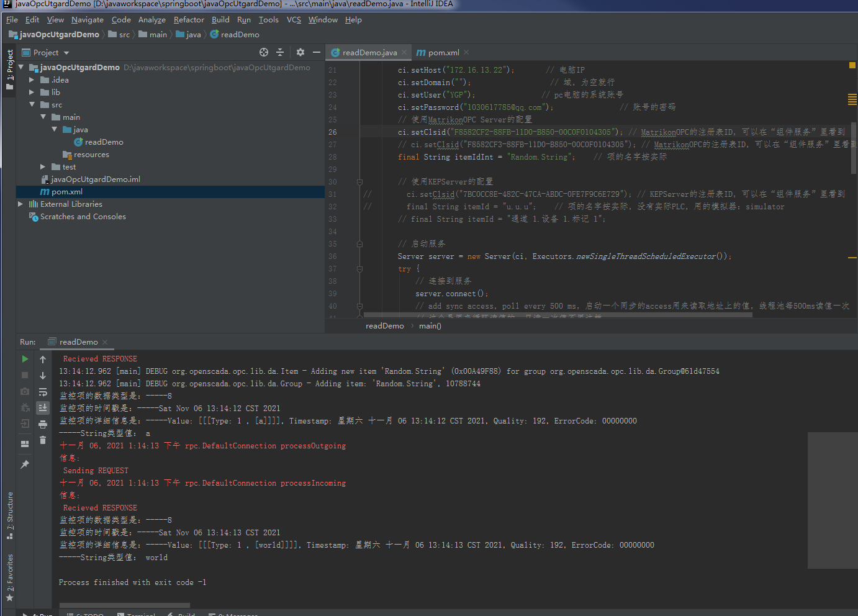The height and width of the screenshot is (616, 858).
Task: Open Project panel options gear
Action: [300, 52]
